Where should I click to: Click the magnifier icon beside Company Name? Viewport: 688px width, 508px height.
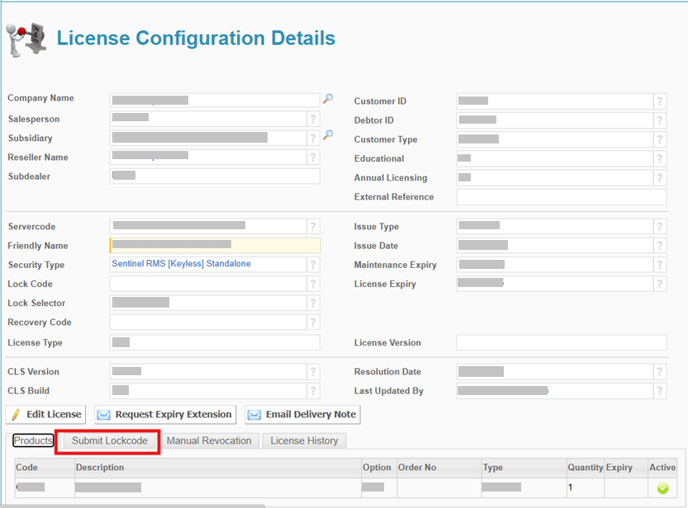click(x=327, y=99)
